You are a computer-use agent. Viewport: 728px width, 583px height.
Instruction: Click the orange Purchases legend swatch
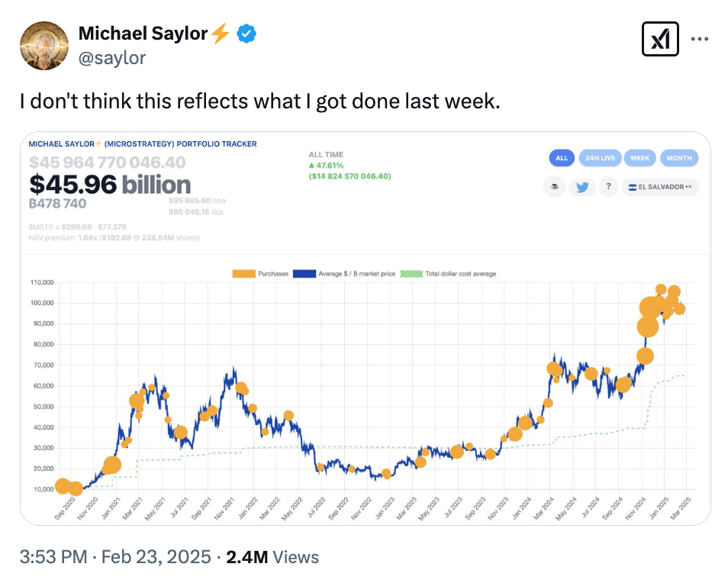coord(244,273)
